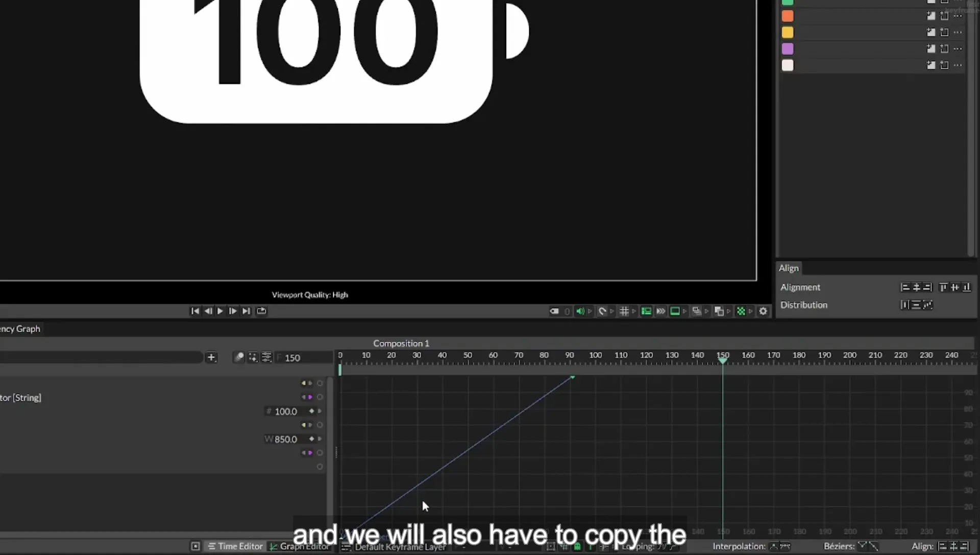Jump to the first frame
980x555 pixels.
195,311
